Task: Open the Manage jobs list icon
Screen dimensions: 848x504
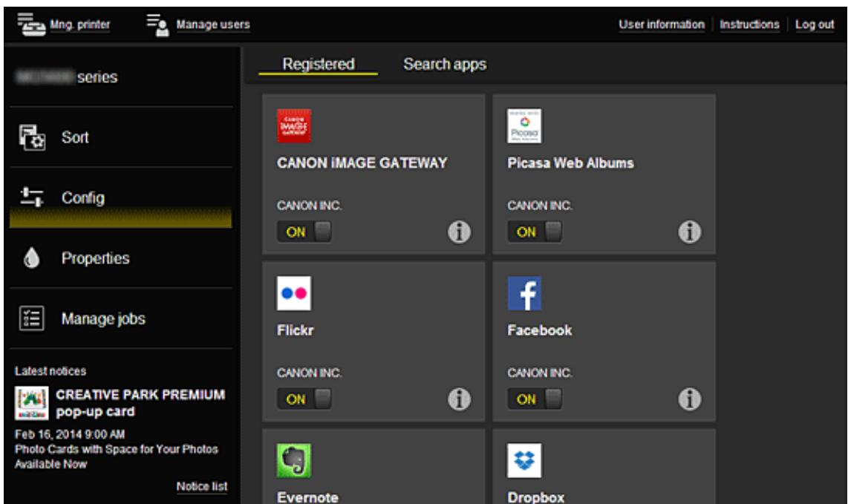Action: 32,318
